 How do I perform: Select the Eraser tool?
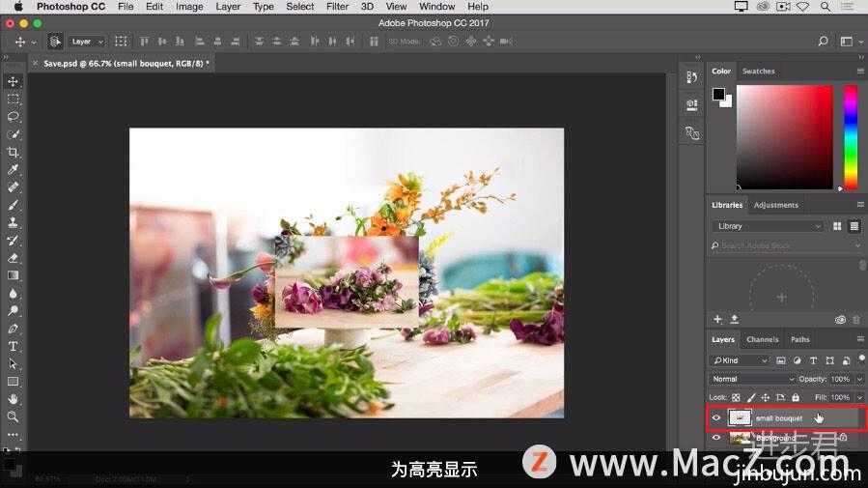[13, 258]
